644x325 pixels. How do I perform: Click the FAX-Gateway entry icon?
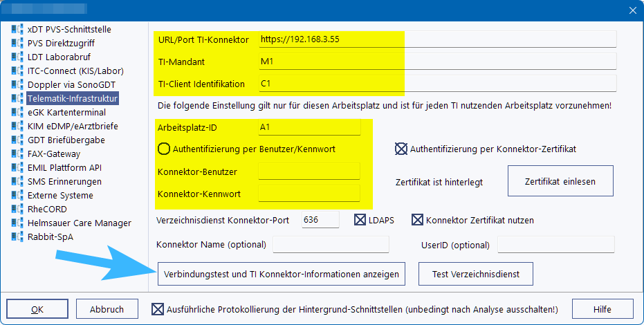[17, 154]
